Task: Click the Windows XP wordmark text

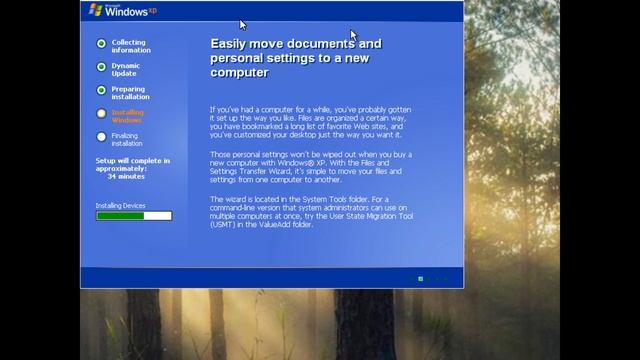Action: [x=131, y=11]
